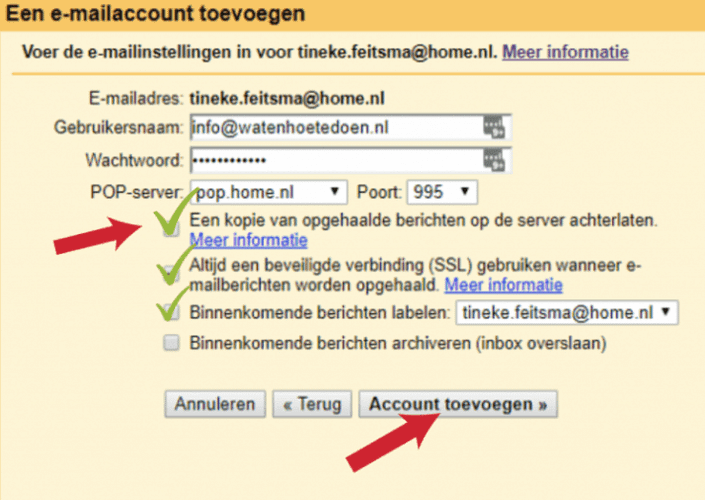The height and width of the screenshot is (500, 705).
Task: Toggle the SSL beveiligde verbinding checkbox
Action: (171, 272)
